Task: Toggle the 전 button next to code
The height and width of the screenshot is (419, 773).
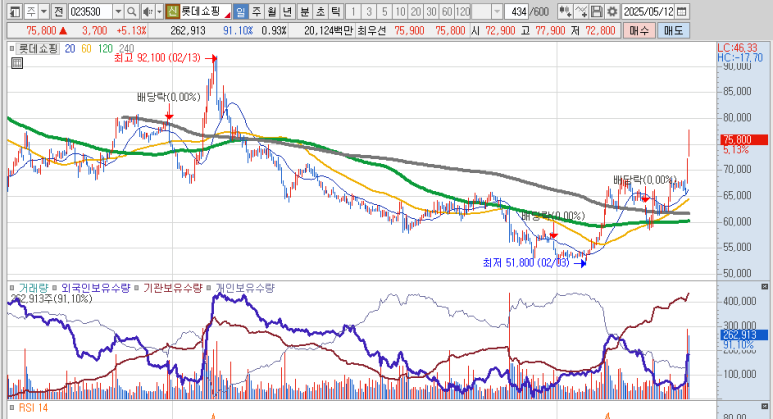Action: [59, 11]
